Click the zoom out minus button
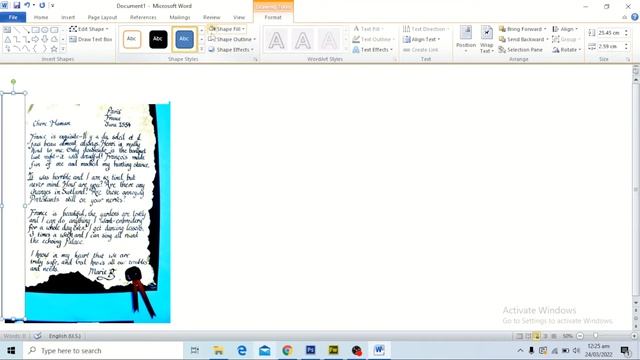Viewport: 640px width, 360px height. [580, 336]
